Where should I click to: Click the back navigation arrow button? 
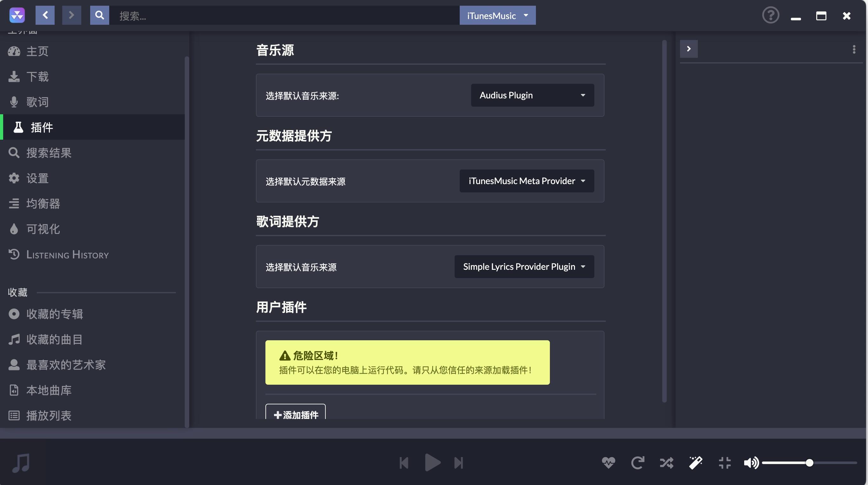[x=45, y=15]
